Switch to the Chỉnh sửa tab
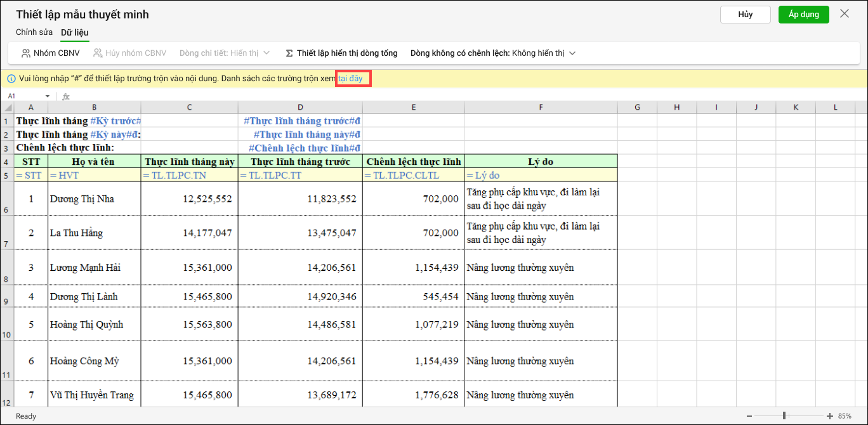 (34, 32)
